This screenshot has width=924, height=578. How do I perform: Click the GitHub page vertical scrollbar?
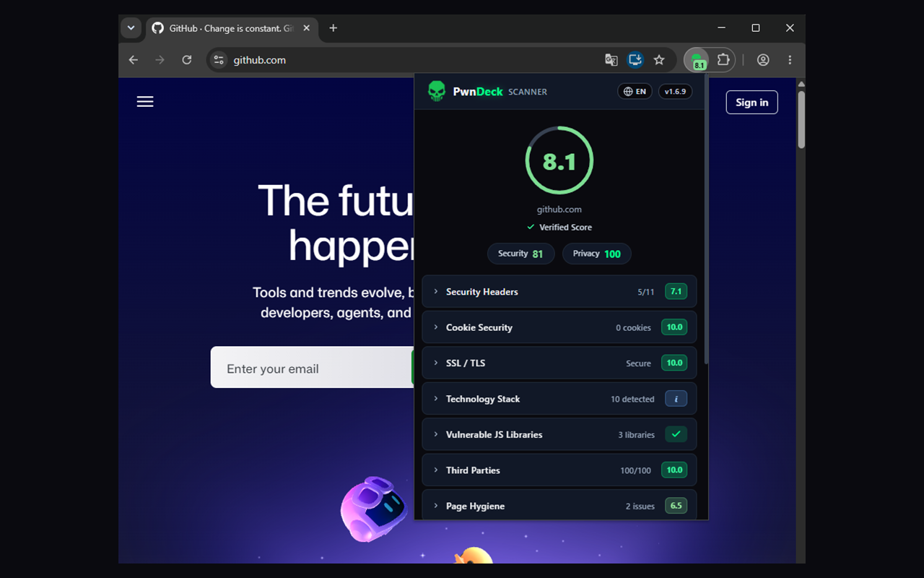[801, 120]
